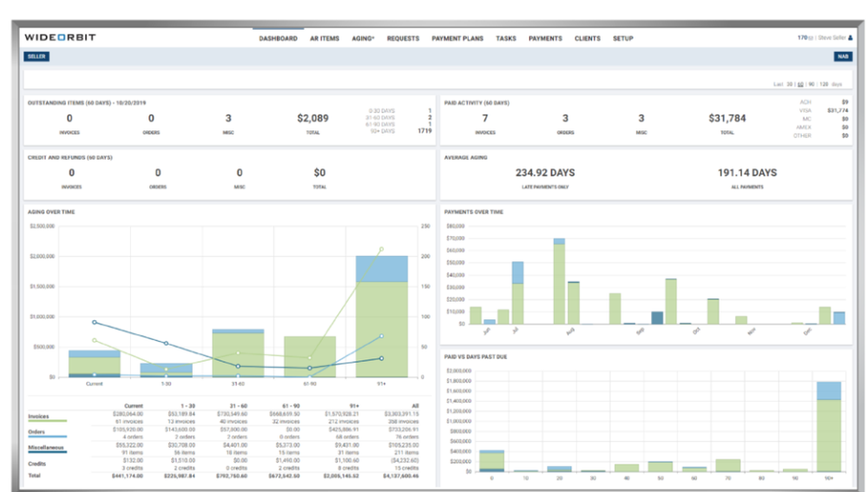This screenshot has width=868, height=492.
Task: Select the last 120 days filter
Action: click(x=824, y=84)
